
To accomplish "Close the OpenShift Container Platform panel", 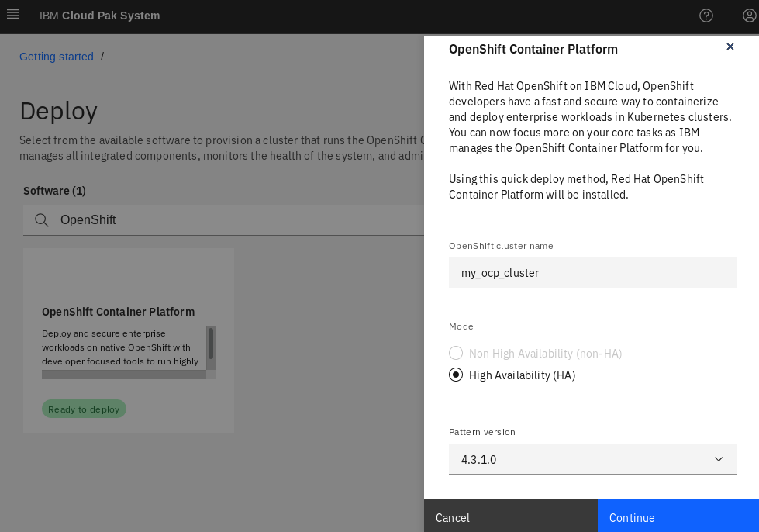I will (x=730, y=47).
